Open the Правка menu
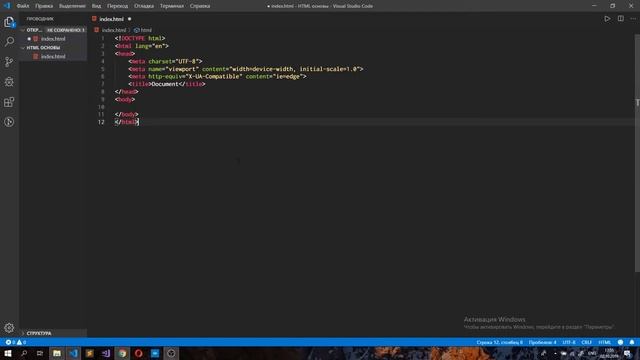Image resolution: width=640 pixels, height=360 pixels. 44,6
